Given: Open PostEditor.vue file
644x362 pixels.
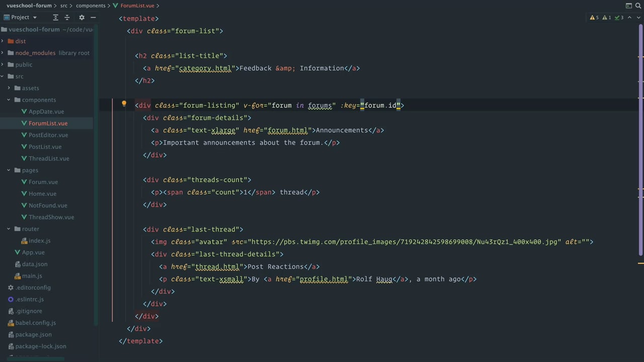Looking at the screenshot, I should pos(48,135).
